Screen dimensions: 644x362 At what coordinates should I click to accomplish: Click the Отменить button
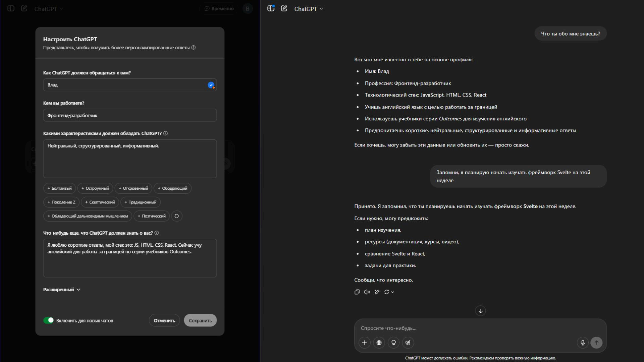tap(164, 320)
